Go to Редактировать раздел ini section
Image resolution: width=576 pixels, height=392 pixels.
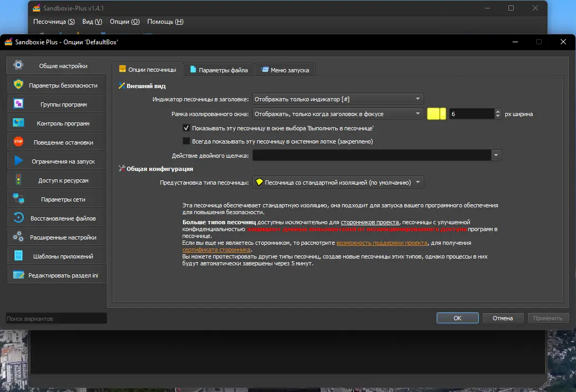pos(57,275)
